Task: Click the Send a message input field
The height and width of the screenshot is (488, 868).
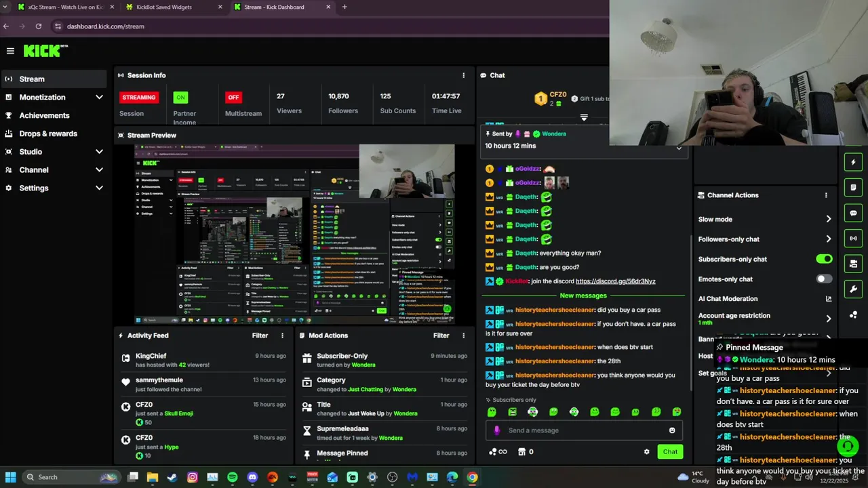Action: coord(585,430)
